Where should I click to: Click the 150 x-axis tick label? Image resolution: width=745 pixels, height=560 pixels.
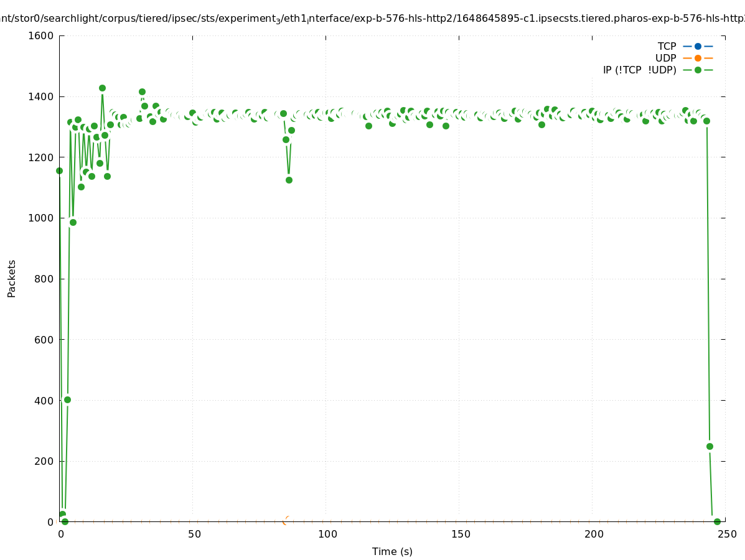pyautogui.click(x=460, y=534)
